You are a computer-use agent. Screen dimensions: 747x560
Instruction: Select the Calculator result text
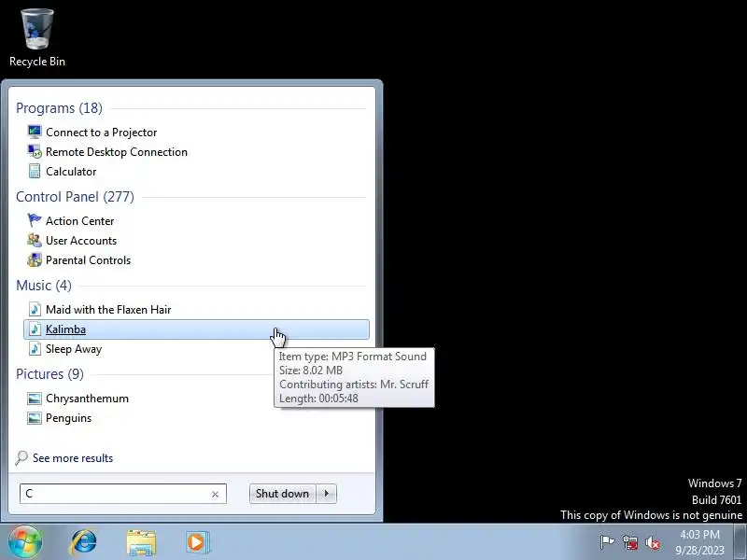click(71, 171)
